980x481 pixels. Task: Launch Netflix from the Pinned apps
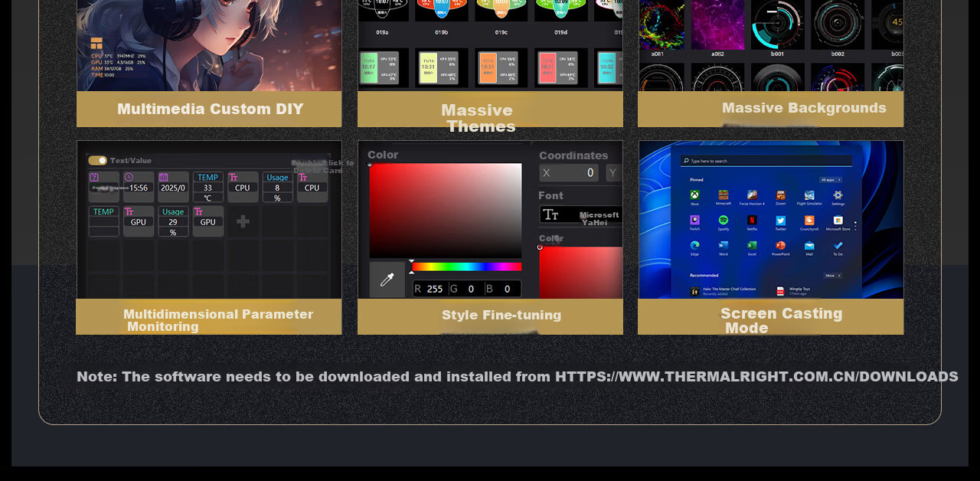click(752, 222)
